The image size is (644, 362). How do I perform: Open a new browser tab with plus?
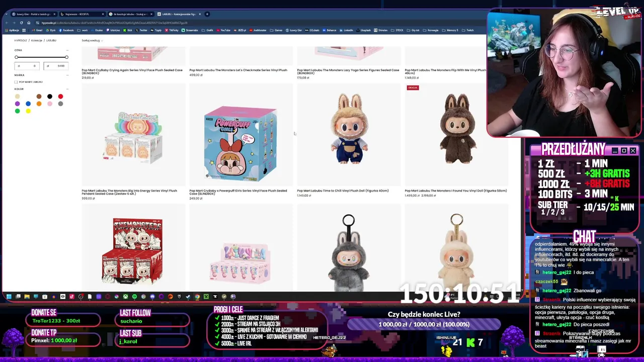[x=207, y=14]
